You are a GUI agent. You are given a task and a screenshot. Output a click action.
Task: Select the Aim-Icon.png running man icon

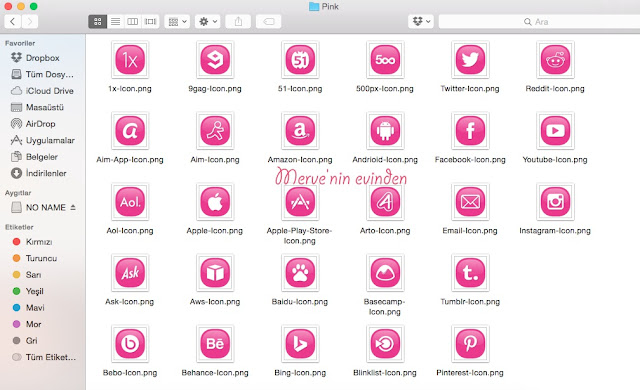[x=215, y=131]
